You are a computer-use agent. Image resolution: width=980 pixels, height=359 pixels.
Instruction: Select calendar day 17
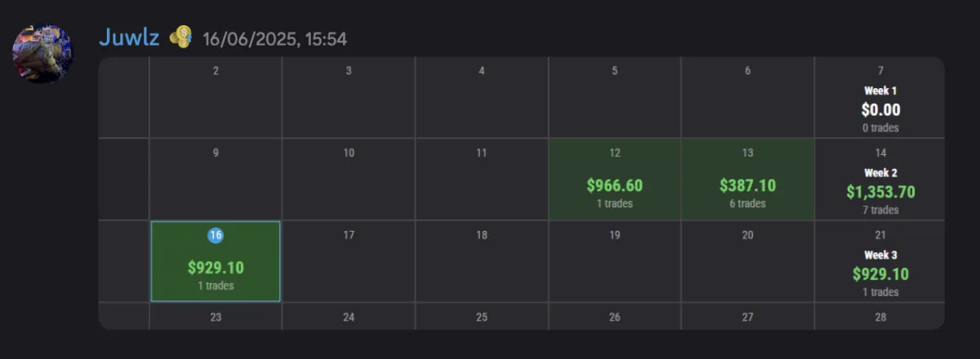(349, 261)
